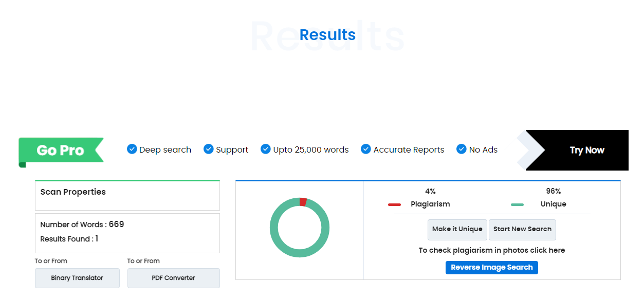Image resolution: width=644 pixels, height=300 pixels.
Task: Click the Go Pro green ribbon badge
Action: (61, 151)
